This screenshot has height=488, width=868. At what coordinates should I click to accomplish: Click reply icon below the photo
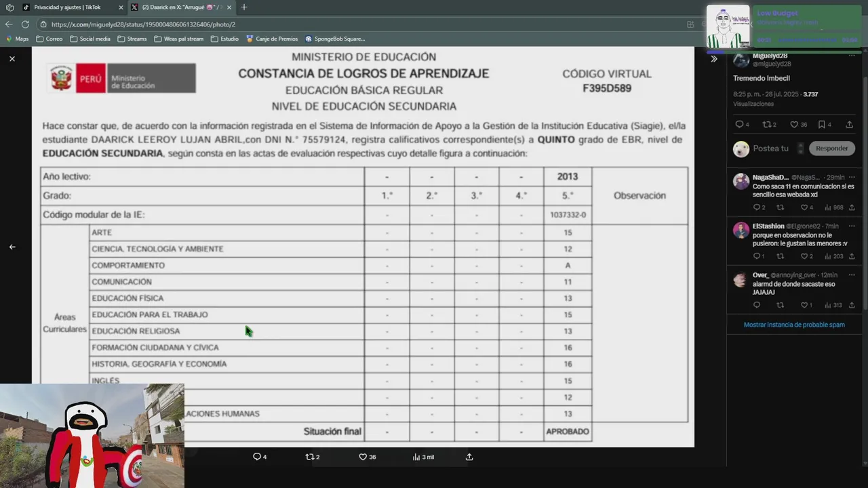point(257,457)
